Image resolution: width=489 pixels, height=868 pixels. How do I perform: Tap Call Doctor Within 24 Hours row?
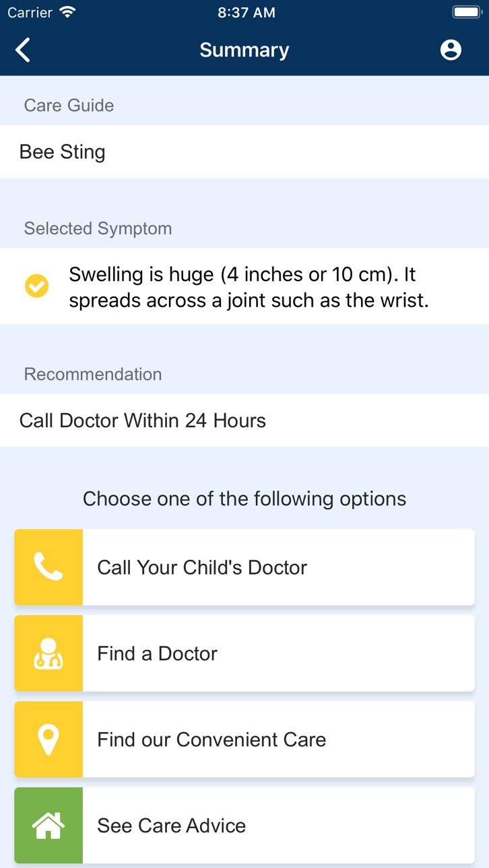(x=244, y=421)
